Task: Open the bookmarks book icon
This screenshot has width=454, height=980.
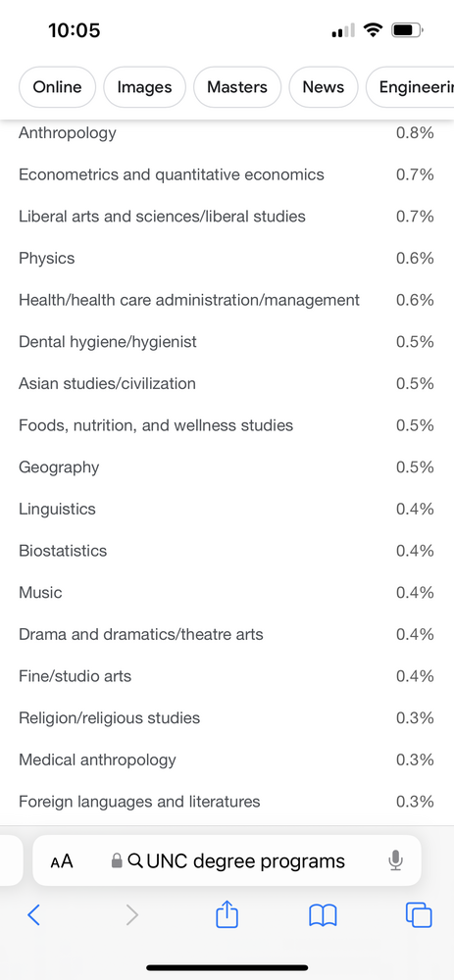Action: click(323, 915)
